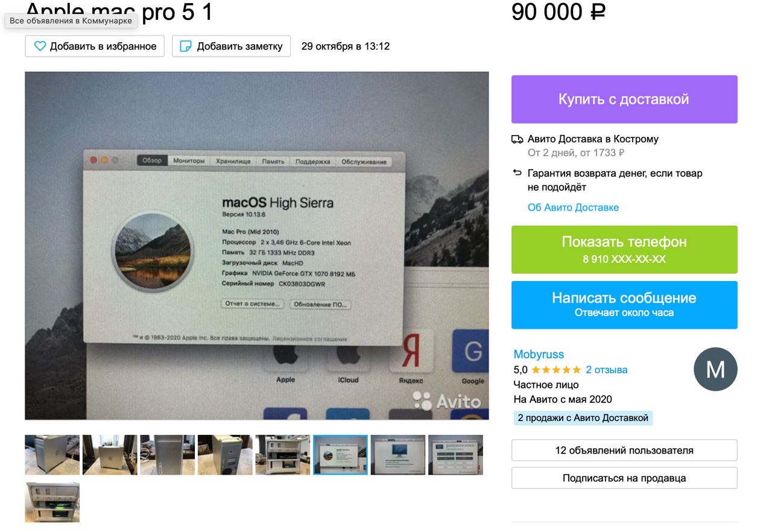Select the Mac Pro internals thumbnail in the first row
The height and width of the screenshot is (532, 772).
[x=282, y=455]
